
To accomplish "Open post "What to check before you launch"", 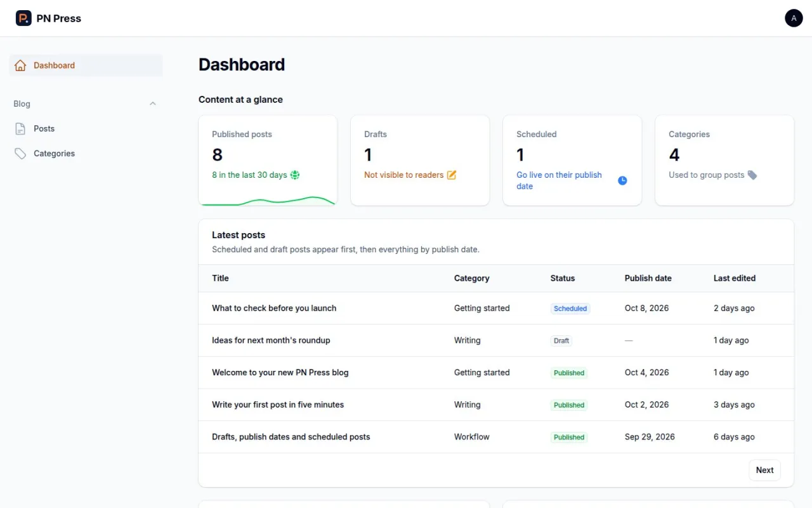I will tap(274, 308).
